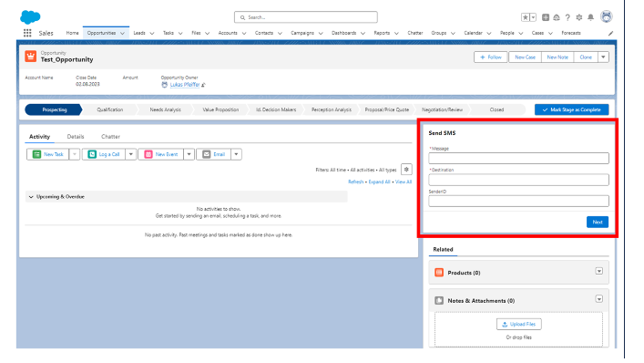Edit navigation with the pencil icon

610,34
